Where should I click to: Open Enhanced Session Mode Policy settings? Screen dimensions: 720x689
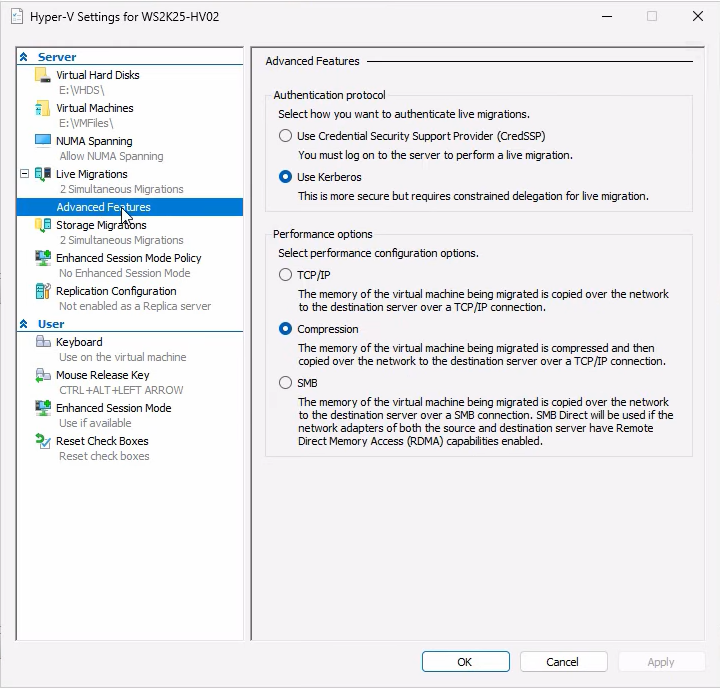click(x=129, y=258)
